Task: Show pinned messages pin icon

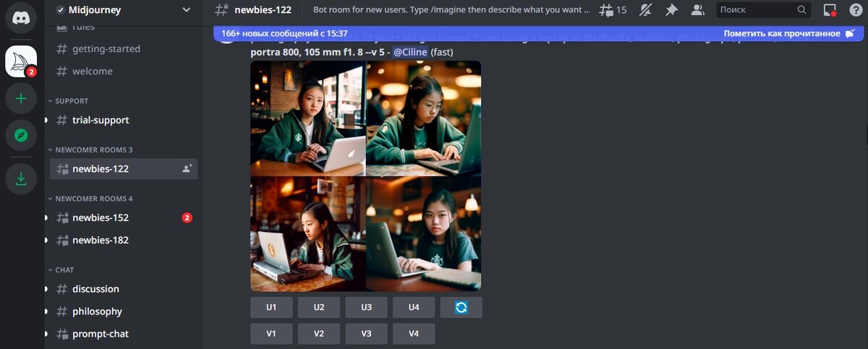Action: click(x=671, y=10)
